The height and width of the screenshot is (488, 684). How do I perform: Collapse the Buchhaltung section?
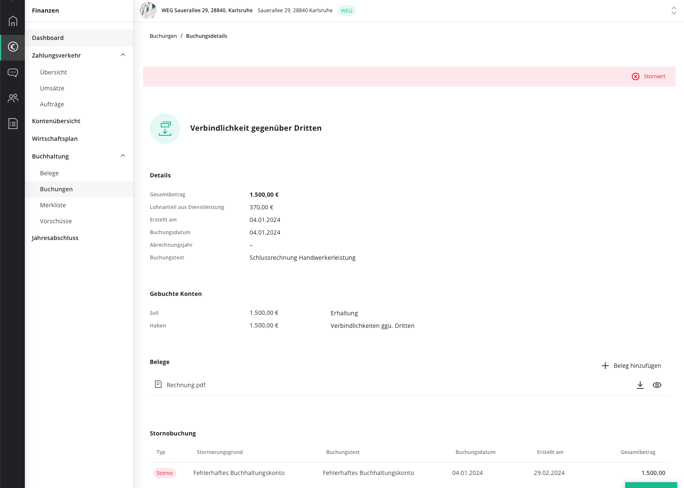pyautogui.click(x=123, y=156)
